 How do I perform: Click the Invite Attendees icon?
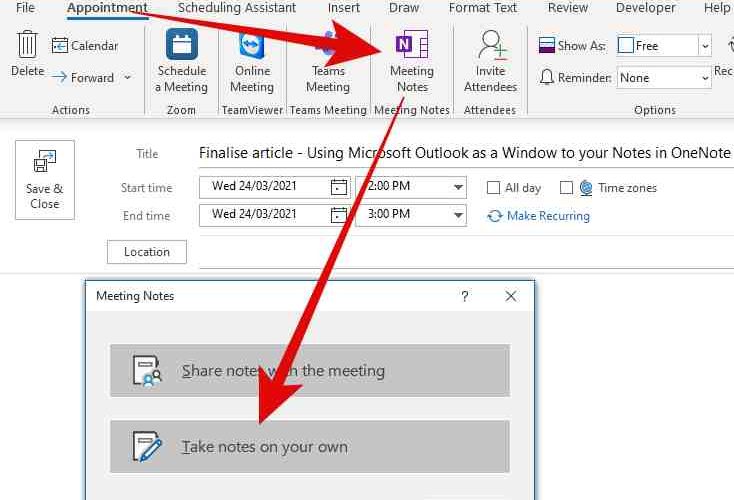click(x=491, y=44)
